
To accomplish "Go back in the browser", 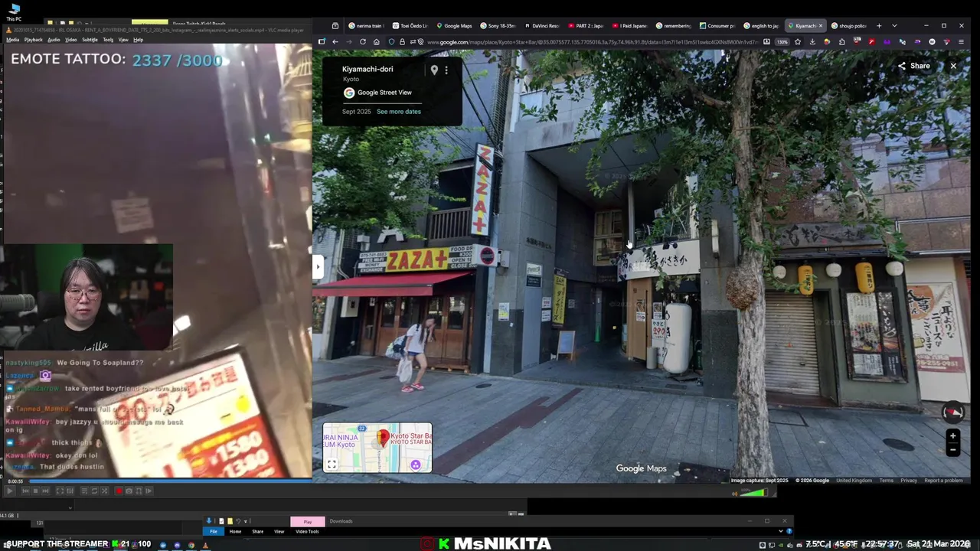I will tap(335, 41).
